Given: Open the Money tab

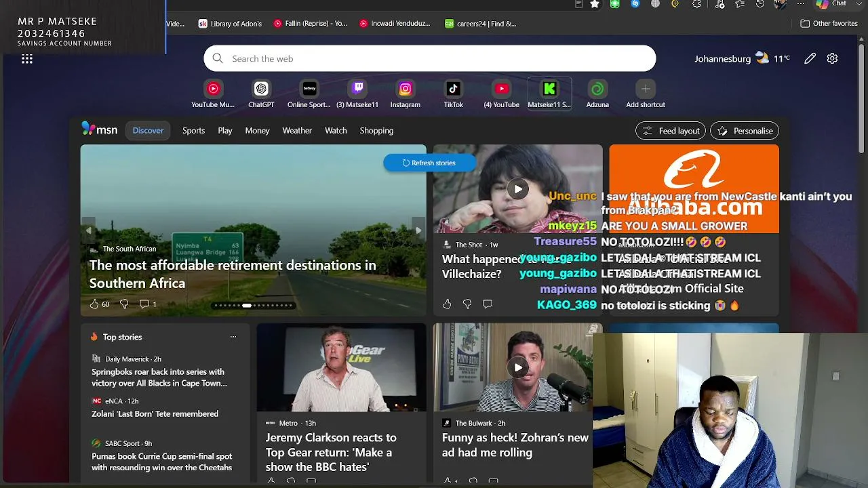Looking at the screenshot, I should pos(257,131).
